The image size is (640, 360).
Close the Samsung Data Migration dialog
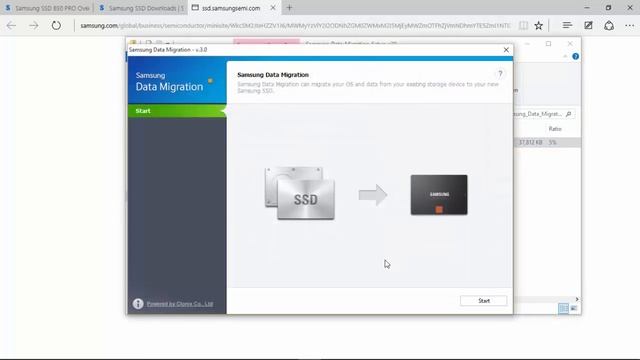[x=506, y=50]
